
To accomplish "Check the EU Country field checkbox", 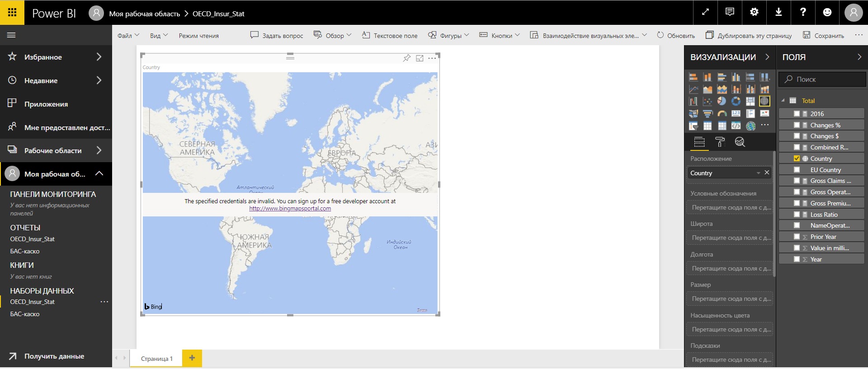I will click(797, 170).
